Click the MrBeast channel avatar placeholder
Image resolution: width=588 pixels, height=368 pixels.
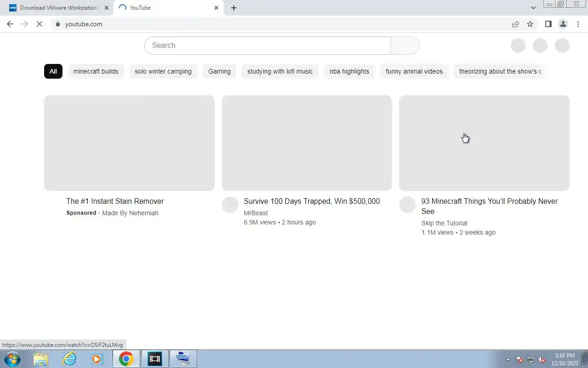(230, 205)
